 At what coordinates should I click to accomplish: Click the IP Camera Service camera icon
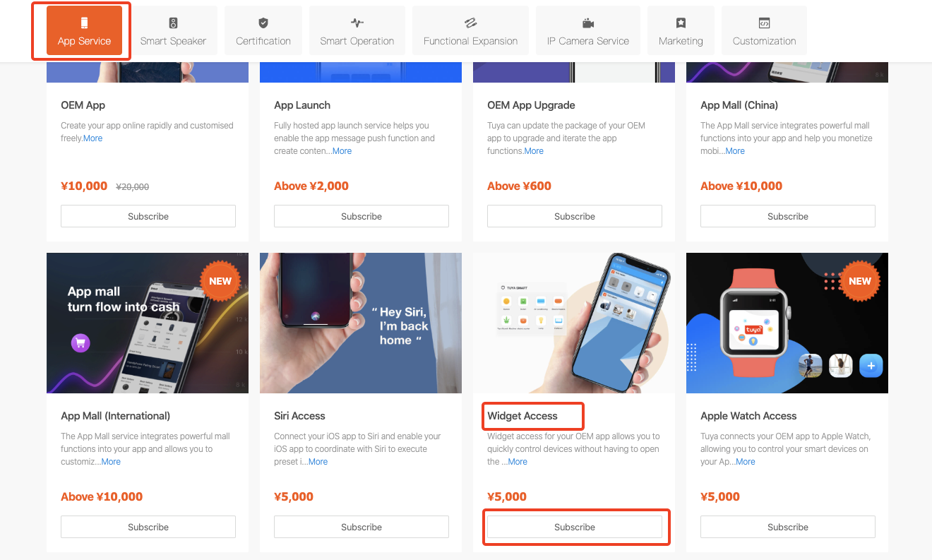(x=587, y=23)
